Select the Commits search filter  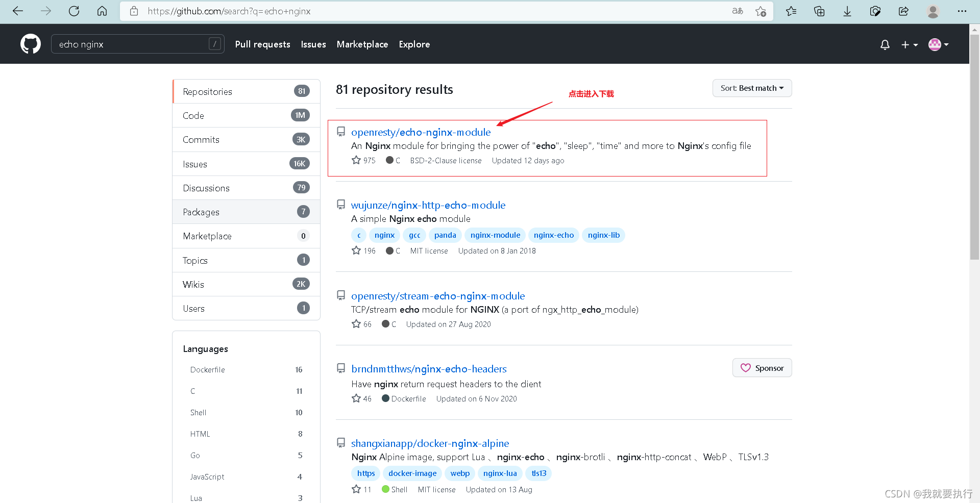point(247,139)
